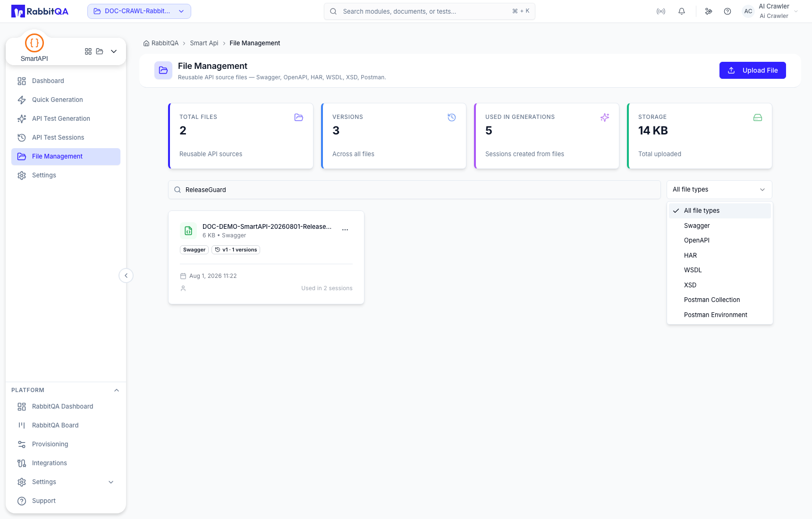Click Smart Api breadcrumb
812x519 pixels.
pos(204,43)
